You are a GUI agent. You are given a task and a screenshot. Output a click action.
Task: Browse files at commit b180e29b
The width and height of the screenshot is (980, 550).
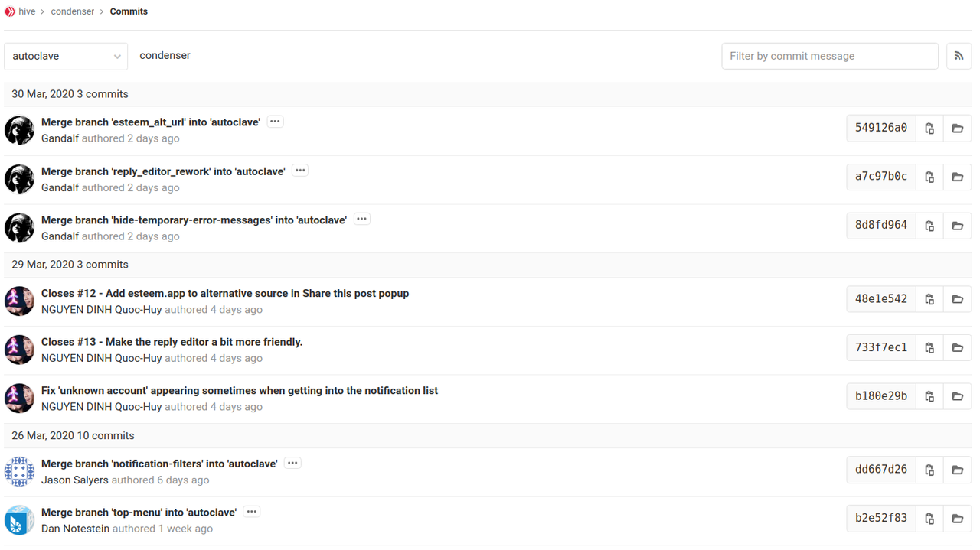[957, 396]
